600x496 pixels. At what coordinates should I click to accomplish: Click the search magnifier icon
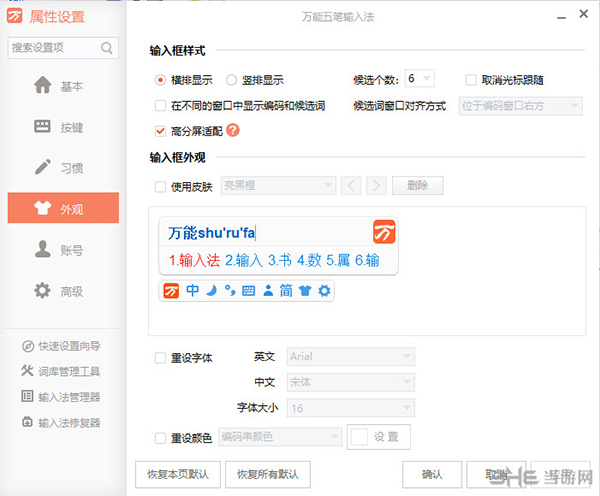107,48
